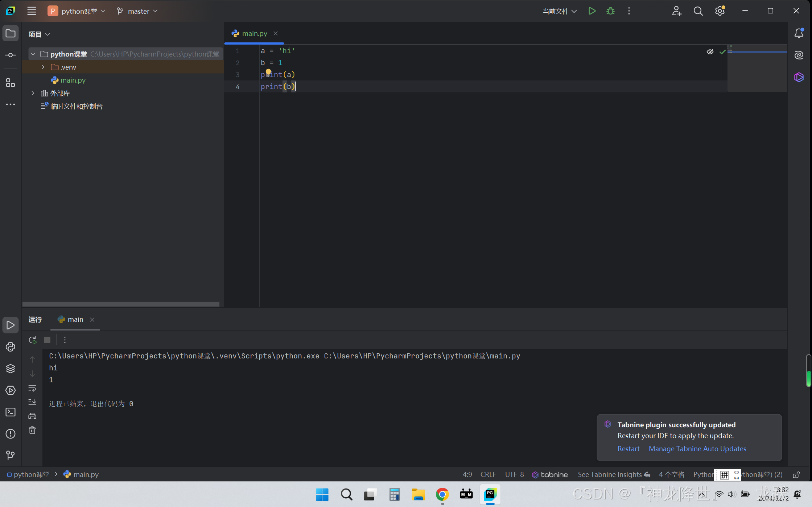This screenshot has width=812, height=507.
Task: Expand the .venv folder in the project tree
Action: [43, 67]
